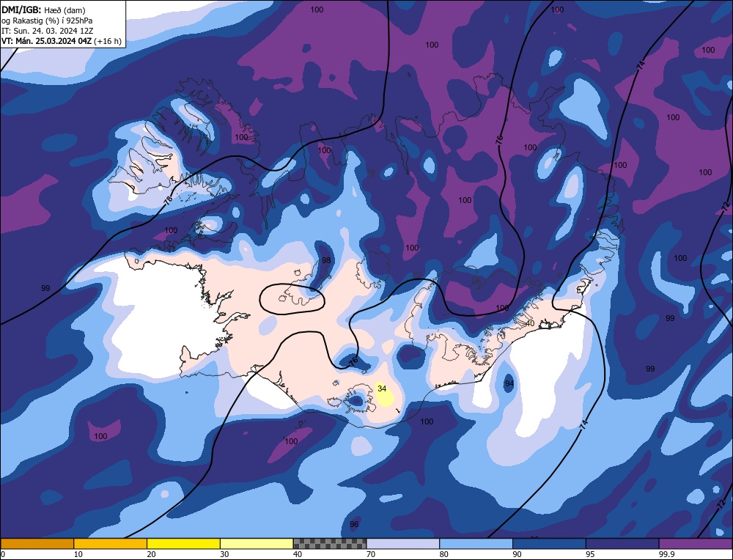
Task: Click the 'DMI/IGB: Hæð (dam)' title line
Action: (44, 10)
